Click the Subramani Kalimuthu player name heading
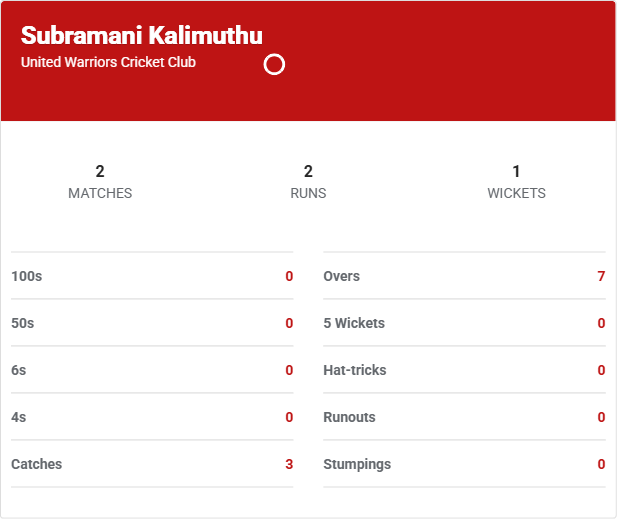The image size is (617, 519). 141,36
